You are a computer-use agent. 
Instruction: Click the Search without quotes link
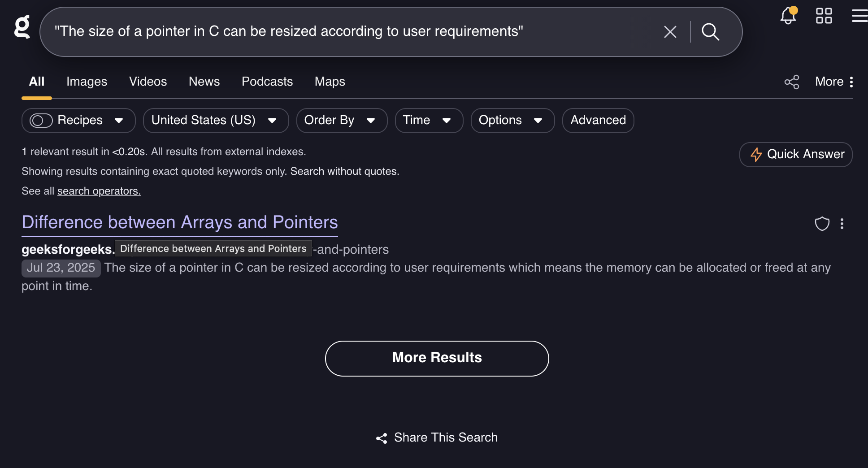coord(345,172)
